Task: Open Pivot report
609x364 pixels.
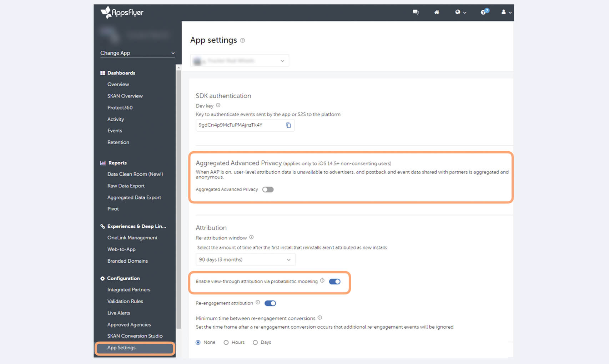Action: (x=113, y=209)
